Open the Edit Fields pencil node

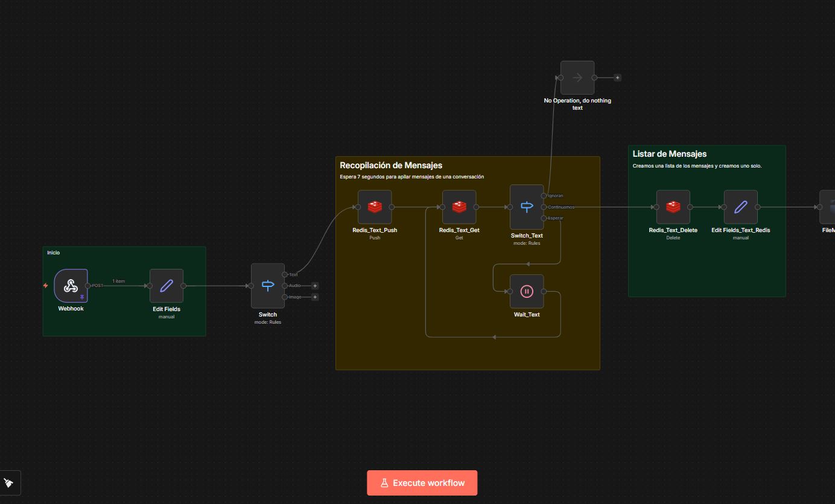click(x=167, y=286)
